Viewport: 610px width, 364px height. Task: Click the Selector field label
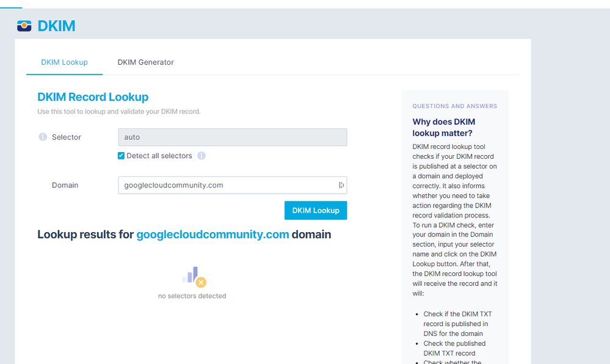[67, 137]
